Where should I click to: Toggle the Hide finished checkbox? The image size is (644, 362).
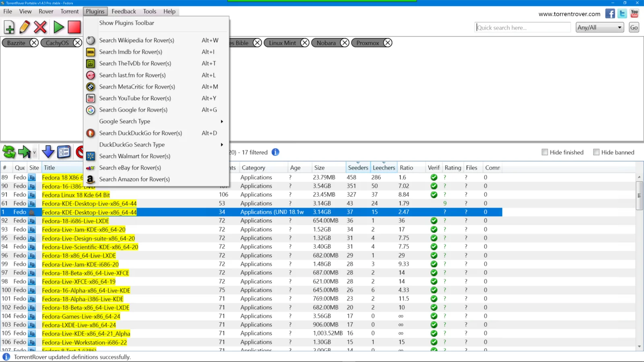point(545,152)
